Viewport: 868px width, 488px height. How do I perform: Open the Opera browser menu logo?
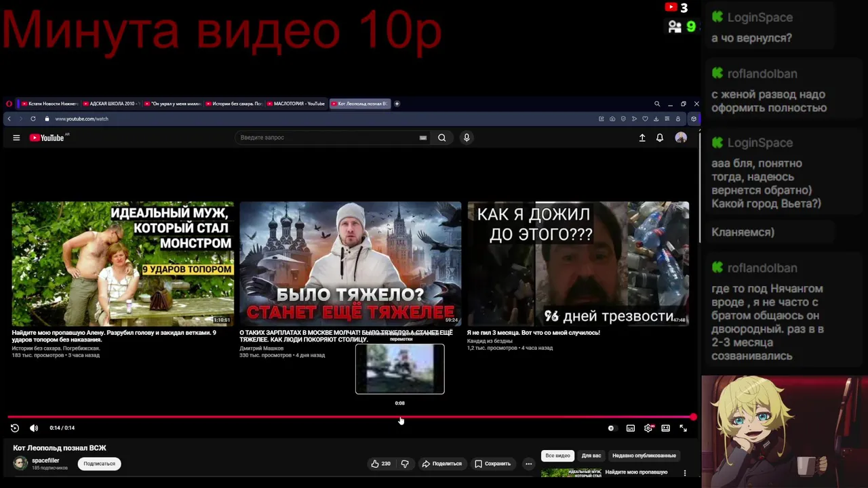(x=9, y=104)
